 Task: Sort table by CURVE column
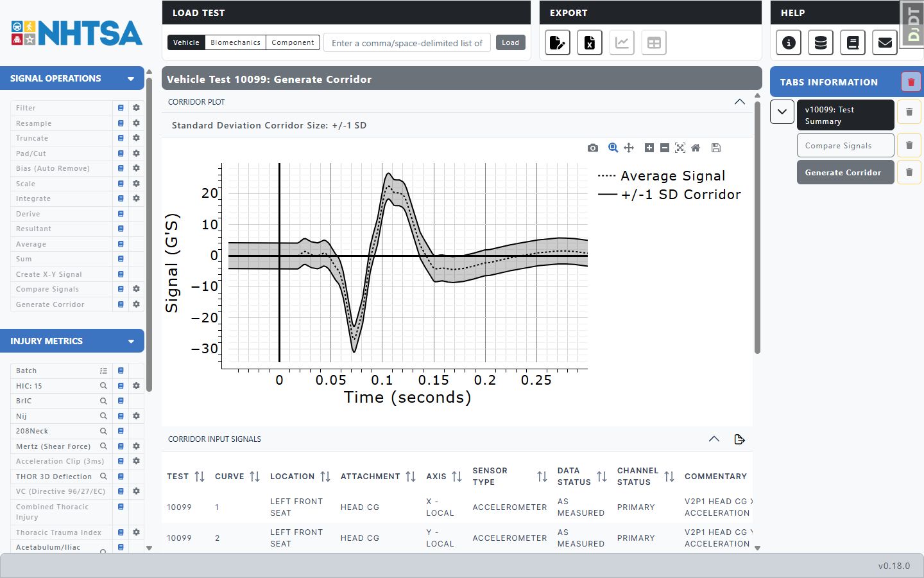[255, 476]
